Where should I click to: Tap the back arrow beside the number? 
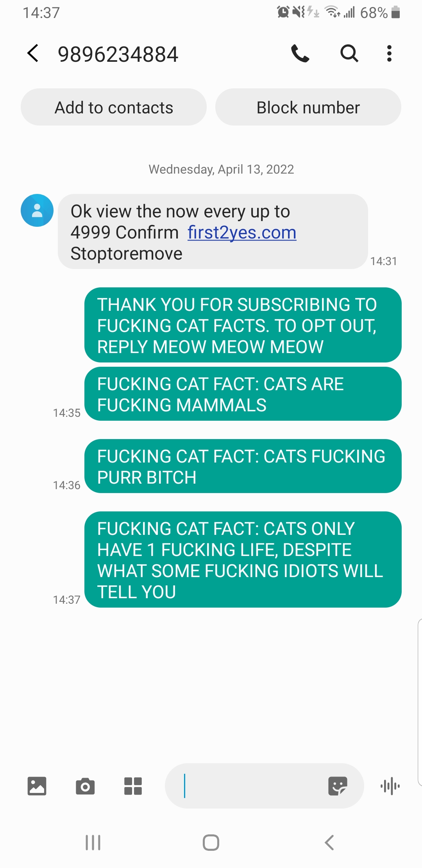tap(33, 53)
